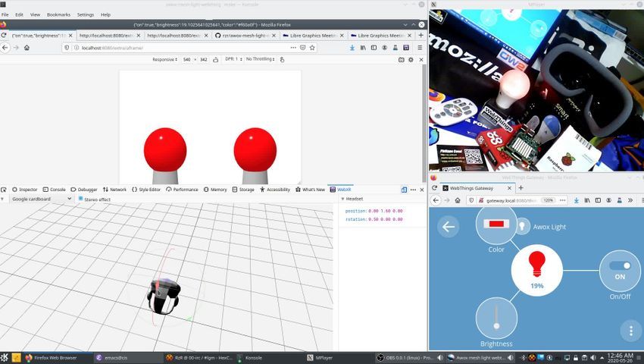Close responsive design mode
The image size is (644, 364).
[421, 60]
